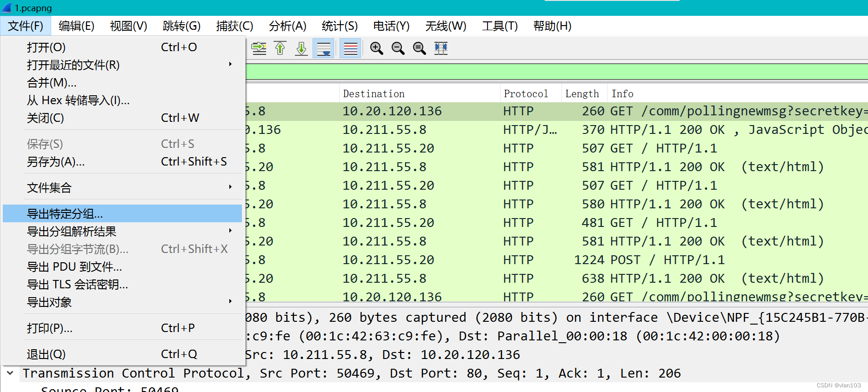Viewport: 868px width, 392px height.
Task: Toggle auto-scroll during live capture
Action: [323, 48]
